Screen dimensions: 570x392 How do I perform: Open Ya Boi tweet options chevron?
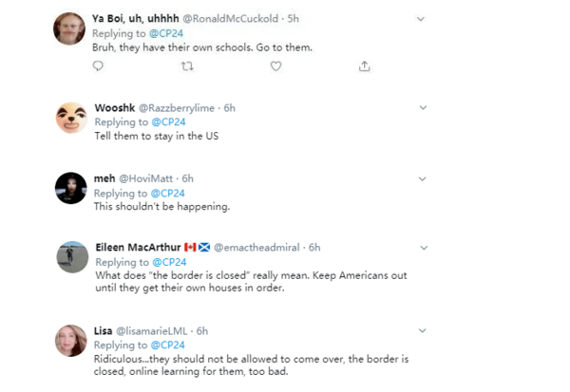(421, 19)
